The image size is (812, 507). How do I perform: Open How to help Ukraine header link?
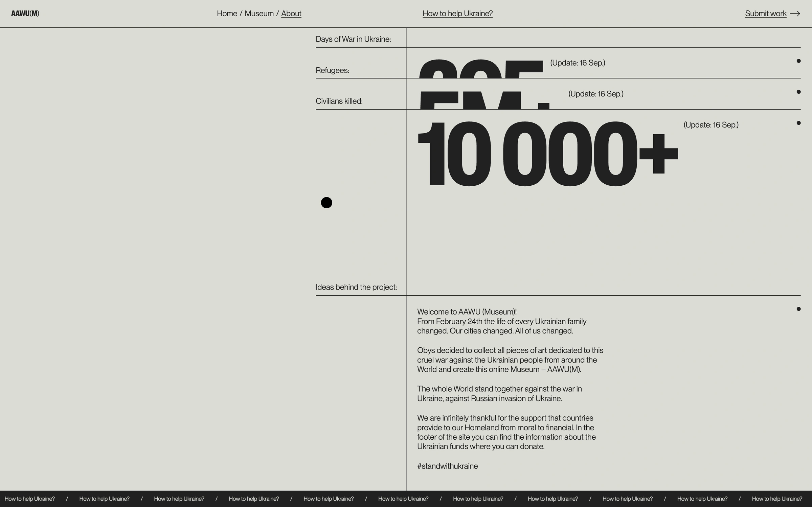click(457, 14)
